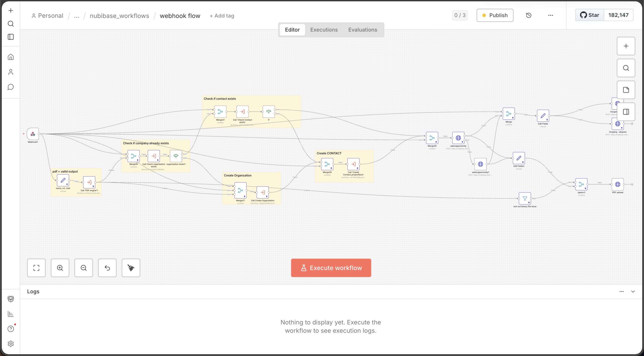Toggle the right side panel icon
Image resolution: width=644 pixels, height=356 pixels.
pyautogui.click(x=626, y=112)
